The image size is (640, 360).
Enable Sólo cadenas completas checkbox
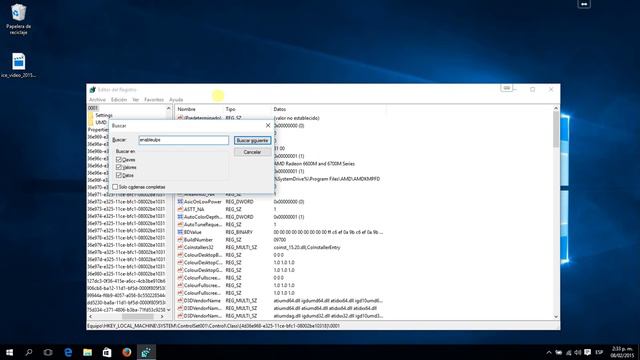pos(115,187)
